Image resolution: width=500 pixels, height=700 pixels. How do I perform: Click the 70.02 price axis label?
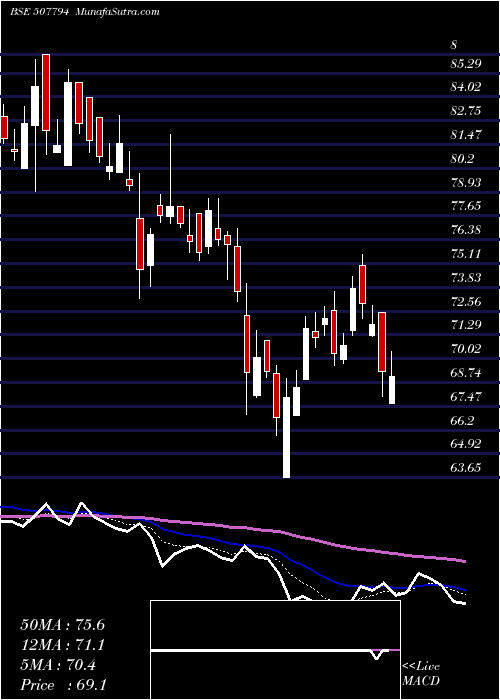point(466,349)
